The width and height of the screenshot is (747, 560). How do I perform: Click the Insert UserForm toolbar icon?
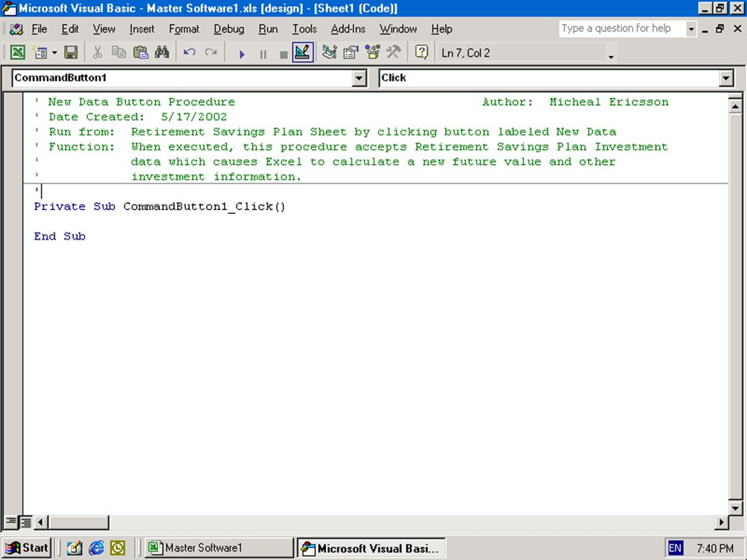[x=40, y=52]
